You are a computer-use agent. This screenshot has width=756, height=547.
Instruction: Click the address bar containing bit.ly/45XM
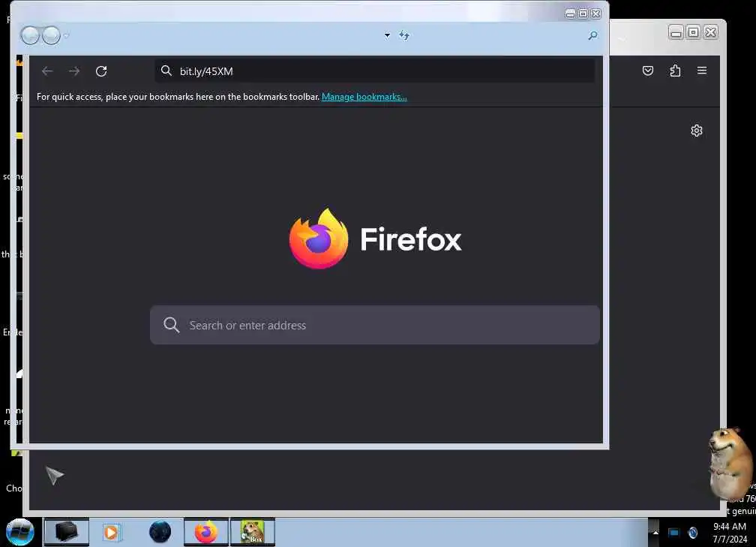(x=375, y=71)
